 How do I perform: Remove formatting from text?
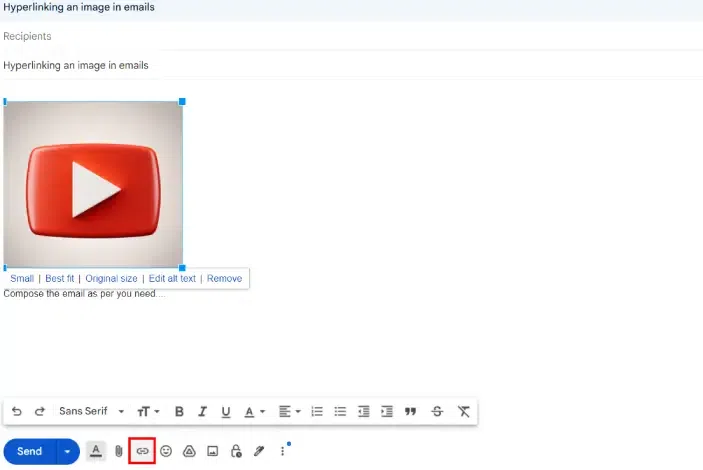[x=464, y=411]
